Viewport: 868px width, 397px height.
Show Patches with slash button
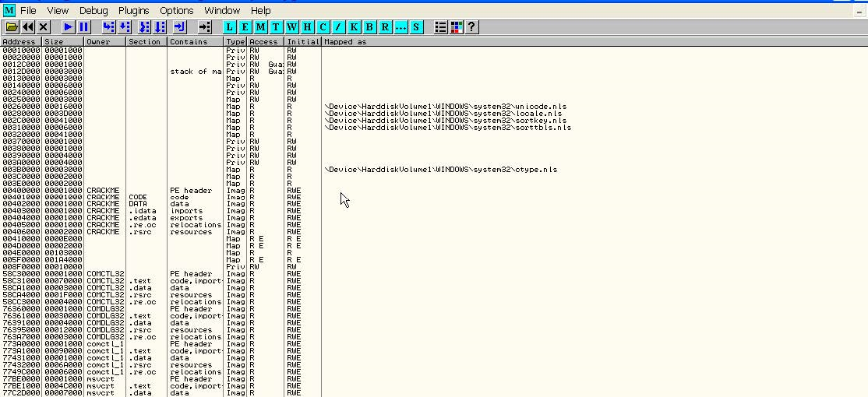click(x=338, y=27)
